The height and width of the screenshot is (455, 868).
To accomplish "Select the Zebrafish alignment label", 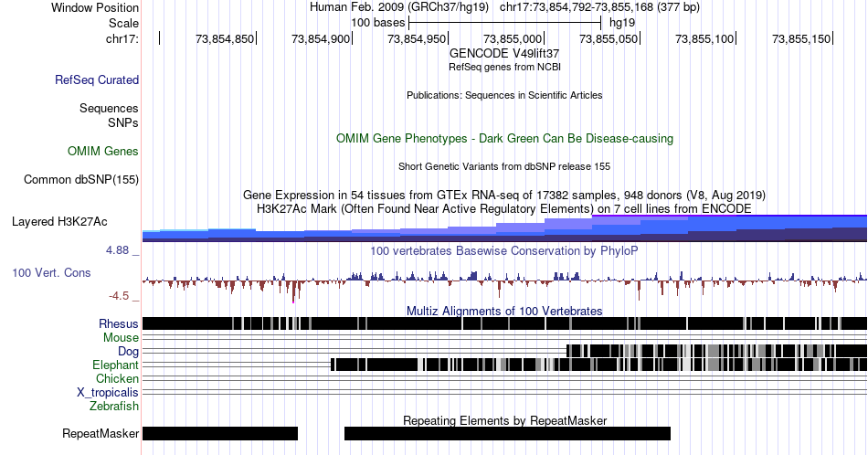I will tap(114, 406).
